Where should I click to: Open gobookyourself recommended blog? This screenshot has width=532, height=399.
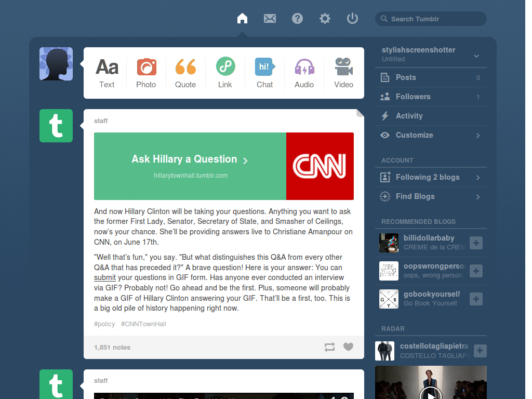(x=432, y=294)
